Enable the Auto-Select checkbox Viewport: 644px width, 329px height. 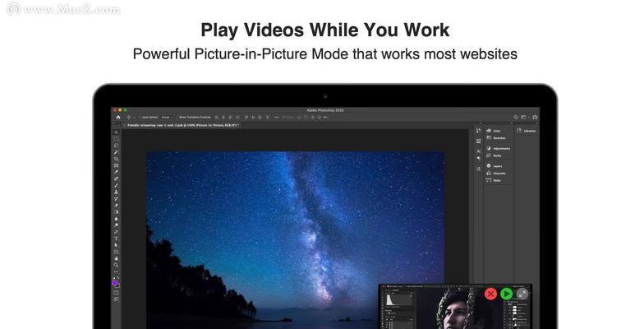pyautogui.click(x=140, y=117)
